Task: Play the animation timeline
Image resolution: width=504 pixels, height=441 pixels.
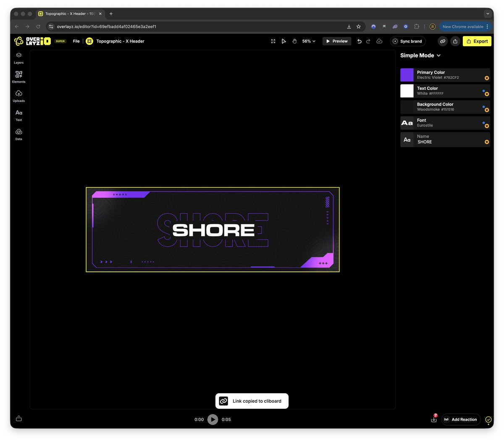Action: tap(213, 419)
